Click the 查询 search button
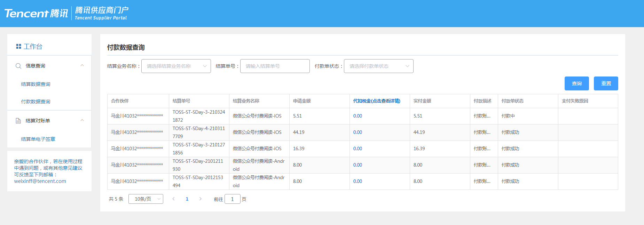This screenshot has height=225, width=644. coord(577,83)
